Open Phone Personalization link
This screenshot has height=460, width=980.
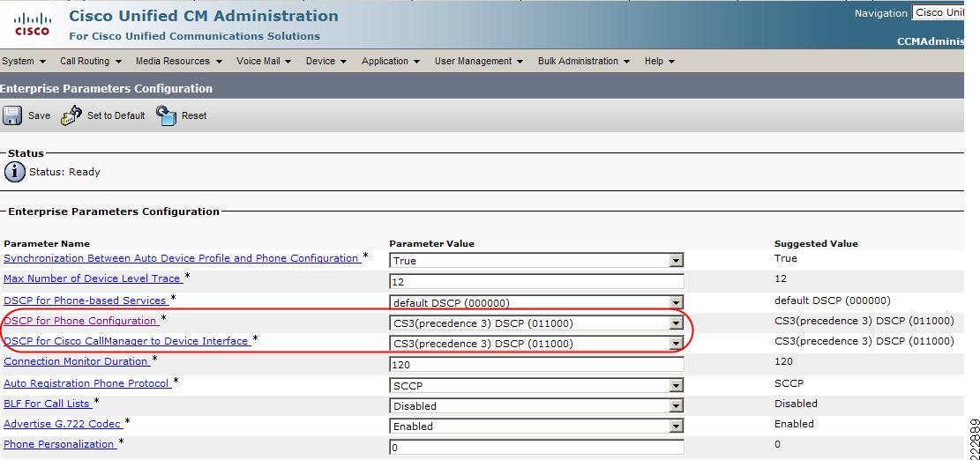[x=60, y=444]
